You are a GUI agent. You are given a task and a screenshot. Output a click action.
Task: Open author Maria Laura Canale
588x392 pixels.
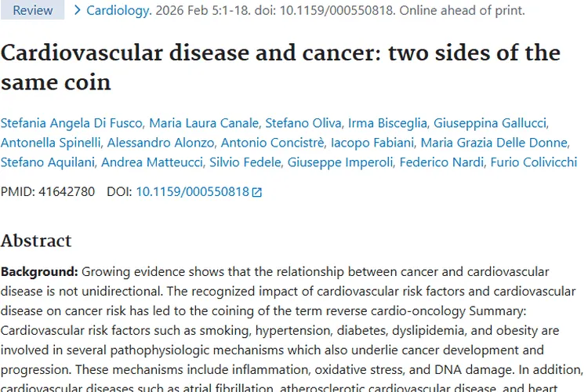pyautogui.click(x=204, y=122)
